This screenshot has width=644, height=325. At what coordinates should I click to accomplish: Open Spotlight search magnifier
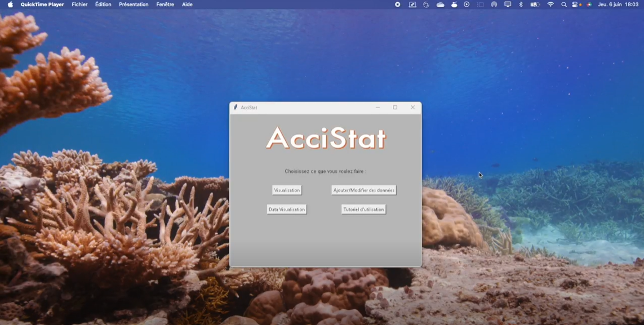563,5
